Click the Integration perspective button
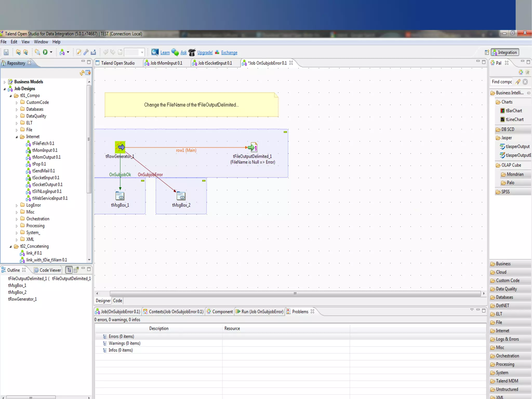Viewport: 532px width, 399px height. (505, 53)
